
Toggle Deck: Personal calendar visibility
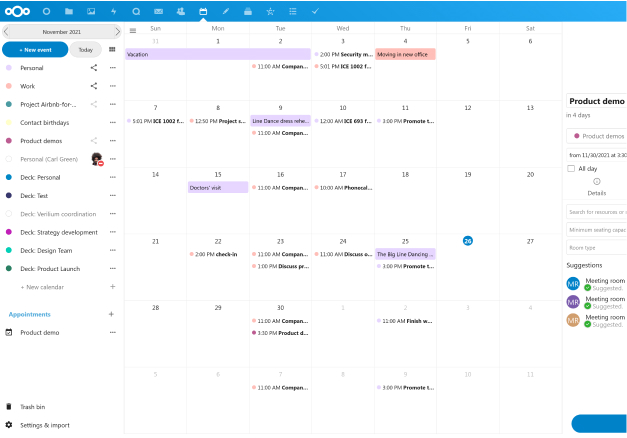9,177
